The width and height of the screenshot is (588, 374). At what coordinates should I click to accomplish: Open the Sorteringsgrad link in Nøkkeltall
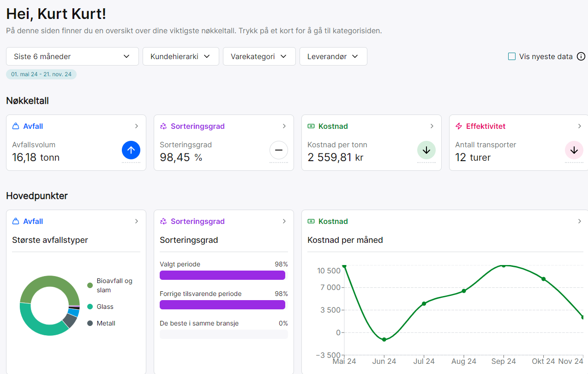[198, 126]
